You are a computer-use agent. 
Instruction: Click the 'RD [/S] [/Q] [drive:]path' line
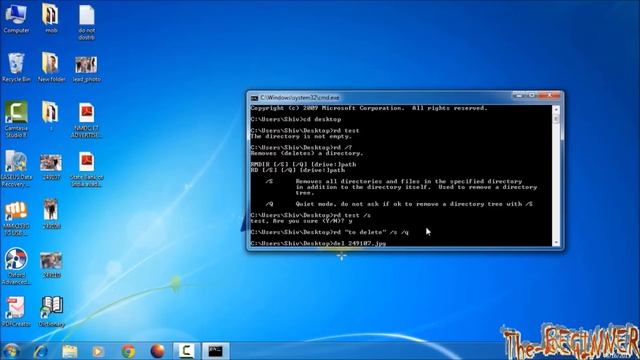pos(298,170)
